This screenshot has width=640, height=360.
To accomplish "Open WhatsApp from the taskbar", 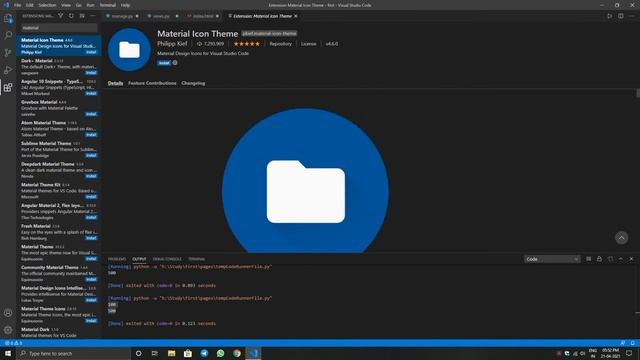I will pos(220,353).
